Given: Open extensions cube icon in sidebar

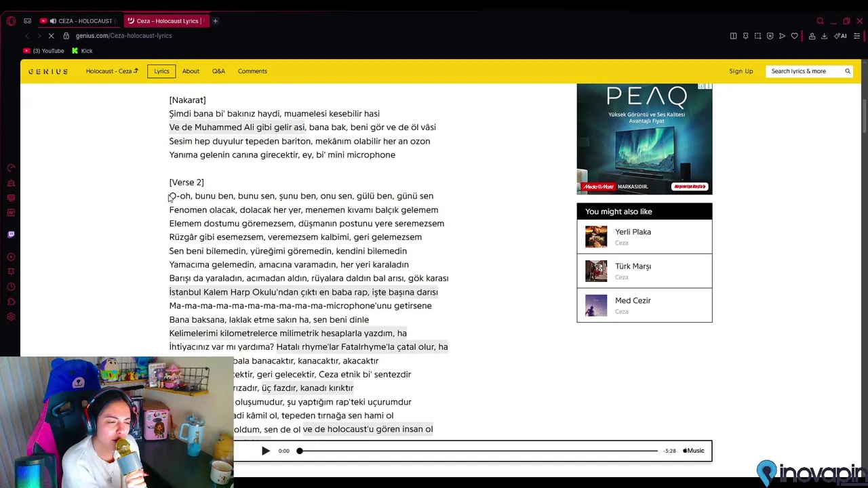Looking at the screenshot, I should [x=11, y=302].
